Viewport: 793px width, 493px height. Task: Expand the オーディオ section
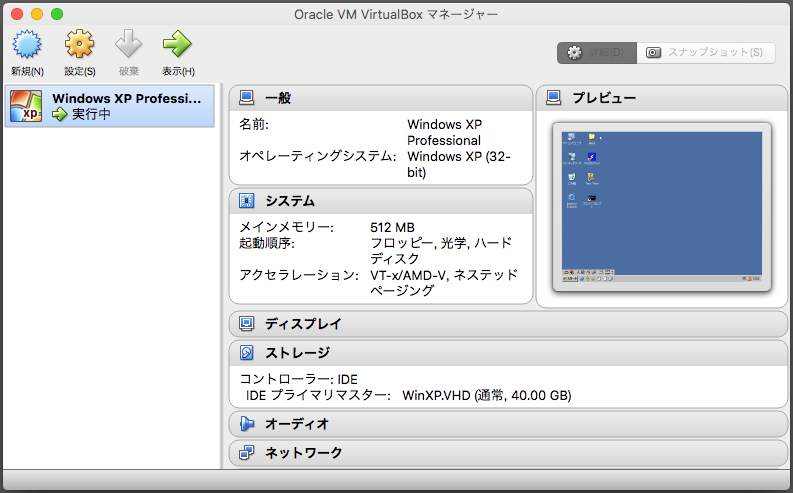(508, 424)
